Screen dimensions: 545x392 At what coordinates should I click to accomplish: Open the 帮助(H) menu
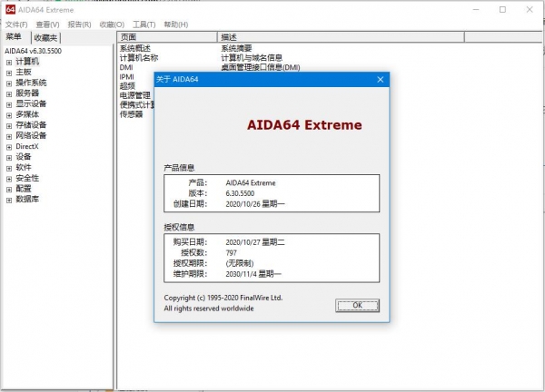[x=176, y=24]
